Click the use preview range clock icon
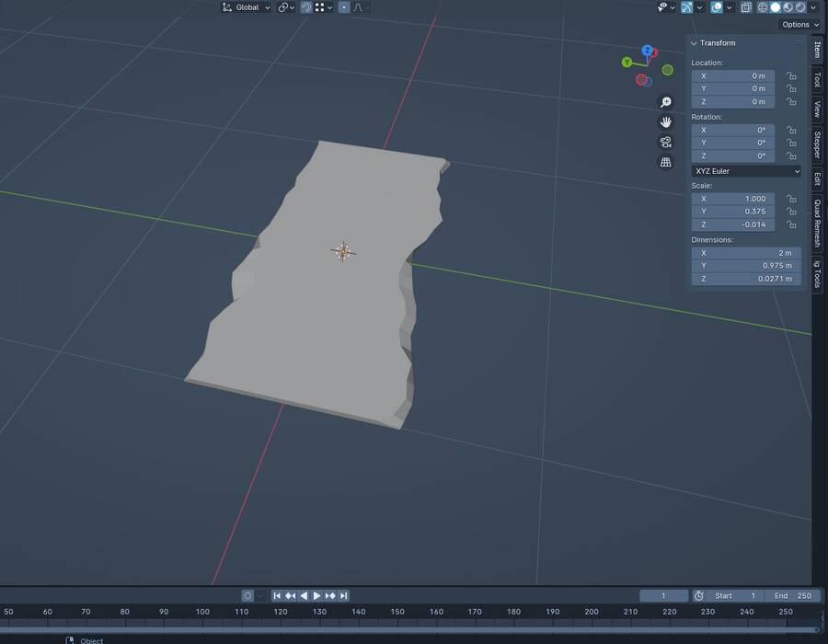This screenshot has height=644, width=828. [x=698, y=596]
